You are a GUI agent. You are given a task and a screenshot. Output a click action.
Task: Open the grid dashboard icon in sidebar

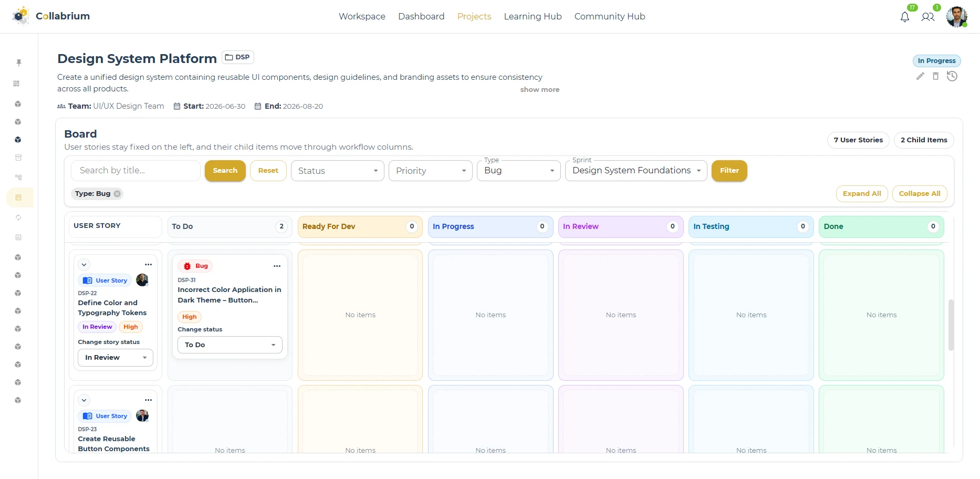tap(17, 84)
